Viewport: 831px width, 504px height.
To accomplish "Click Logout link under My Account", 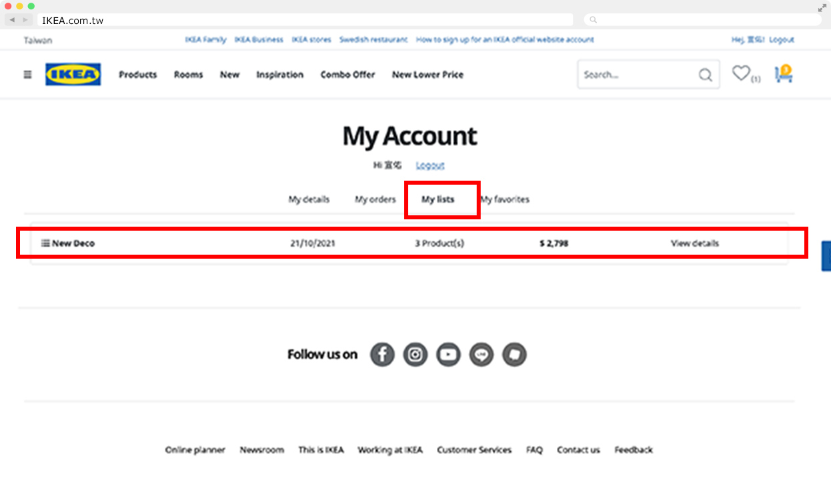I will 430,165.
